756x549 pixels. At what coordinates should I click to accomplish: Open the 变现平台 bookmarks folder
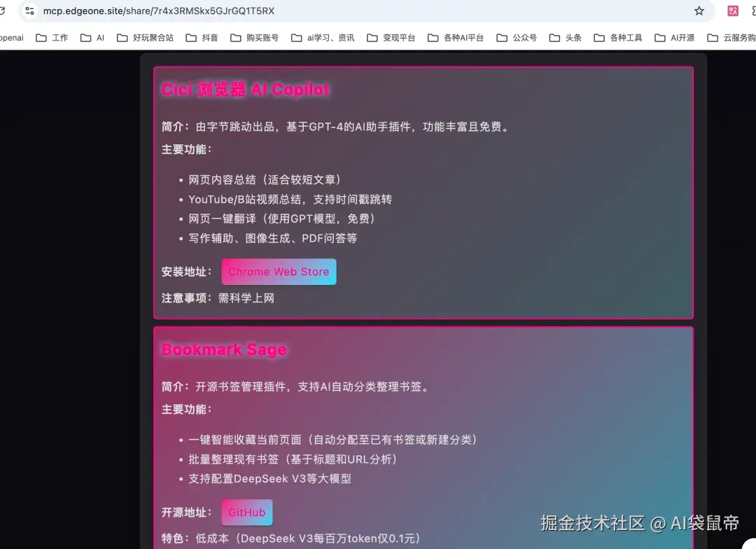point(391,38)
